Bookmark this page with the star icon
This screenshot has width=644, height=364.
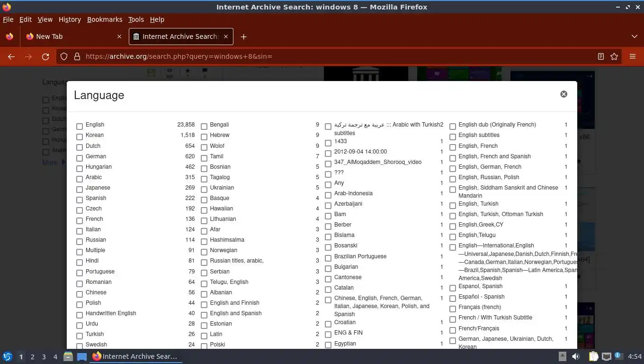[x=614, y=56]
